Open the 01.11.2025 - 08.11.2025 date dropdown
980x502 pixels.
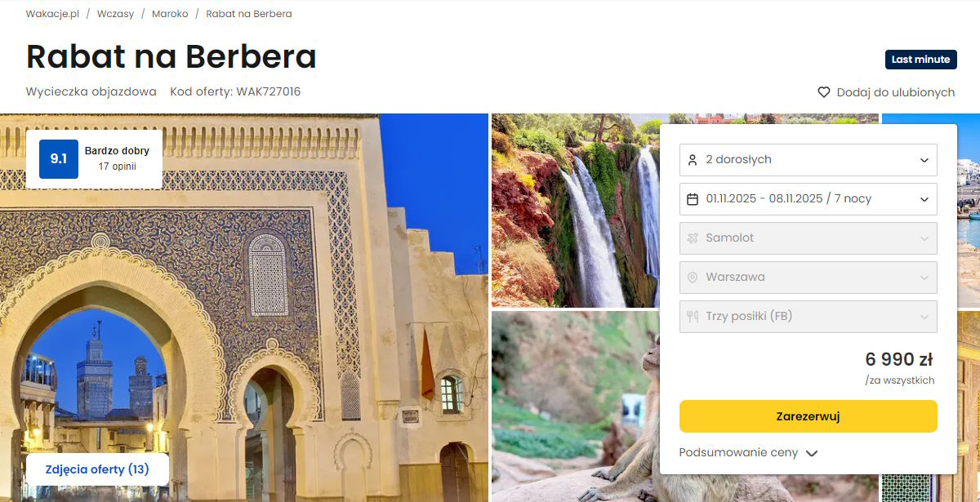point(808,199)
